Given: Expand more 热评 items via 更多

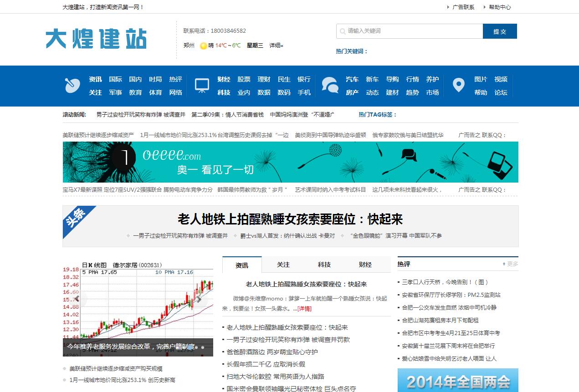Looking at the screenshot, I should click(x=510, y=264).
